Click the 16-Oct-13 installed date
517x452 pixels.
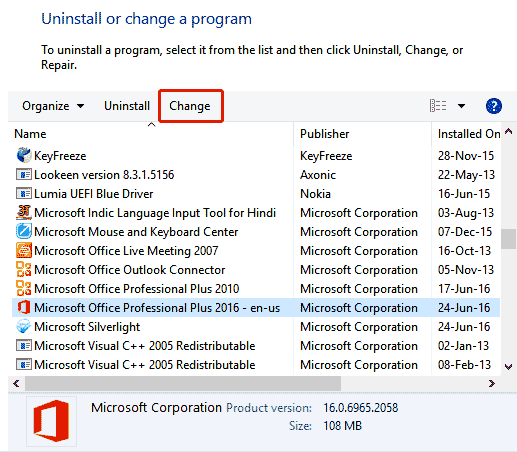tap(464, 250)
